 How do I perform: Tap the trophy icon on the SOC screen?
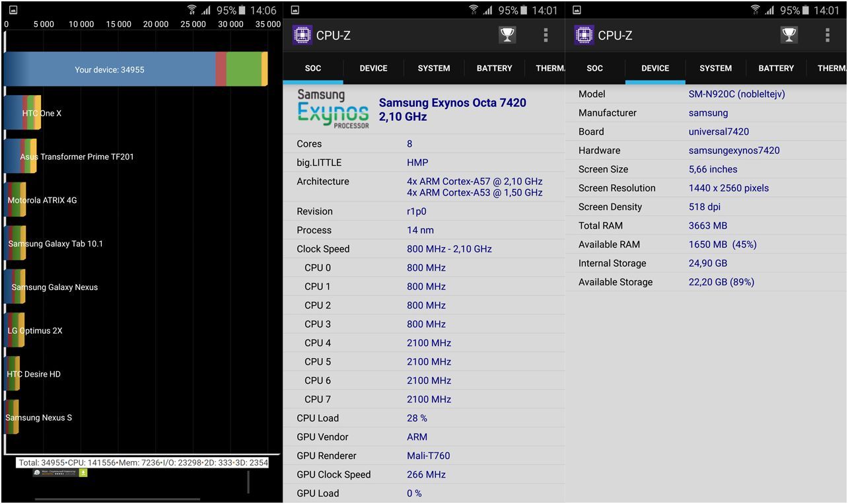[507, 35]
